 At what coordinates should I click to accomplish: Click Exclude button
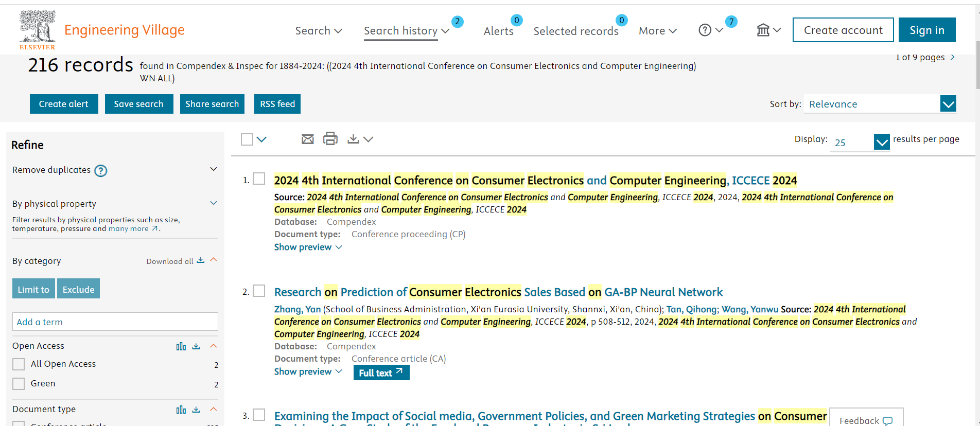click(x=78, y=289)
